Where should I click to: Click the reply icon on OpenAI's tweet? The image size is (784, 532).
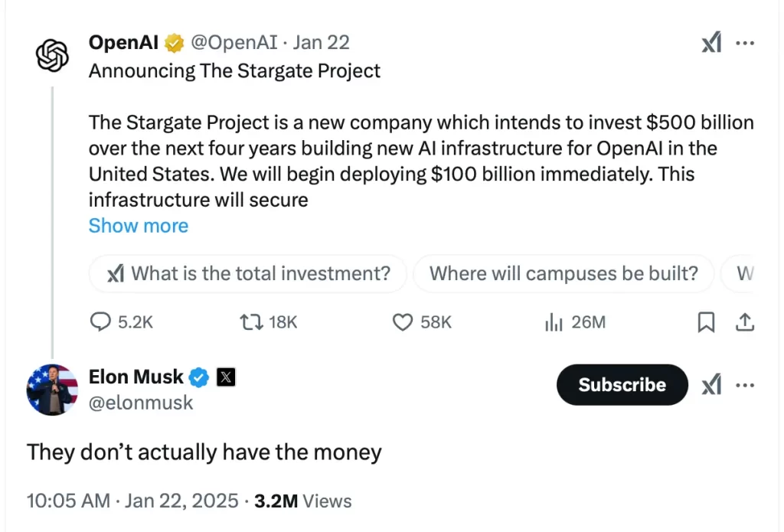click(100, 322)
